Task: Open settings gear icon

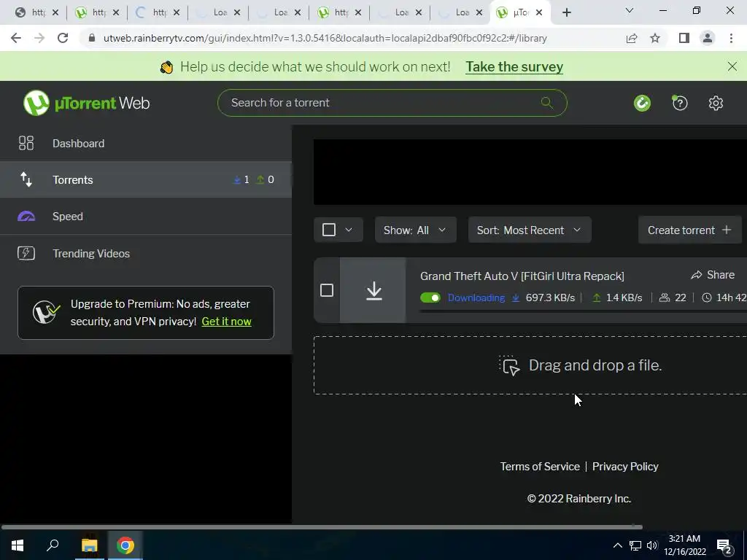Action: pyautogui.click(x=716, y=103)
